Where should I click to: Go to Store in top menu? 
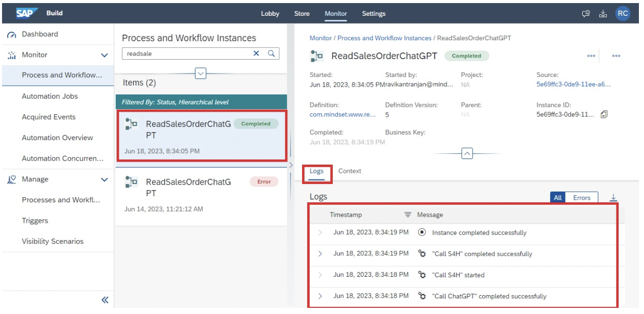(x=302, y=14)
